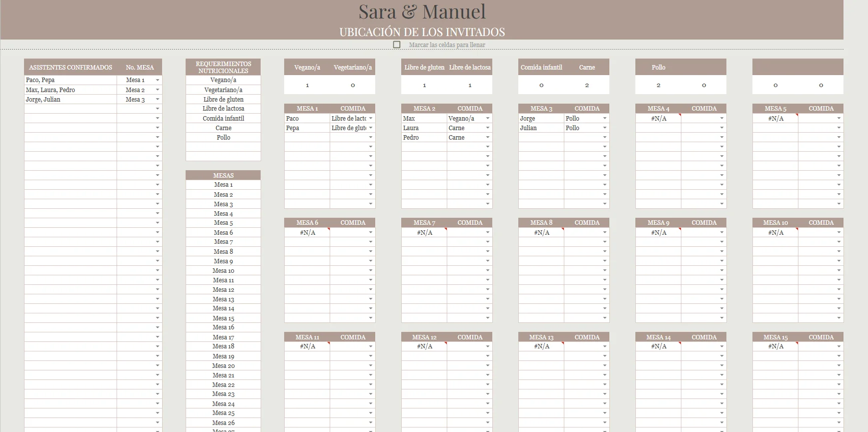Expand Paco's comida dropdown in Mesa 1
This screenshot has width=868, height=432.
click(371, 119)
